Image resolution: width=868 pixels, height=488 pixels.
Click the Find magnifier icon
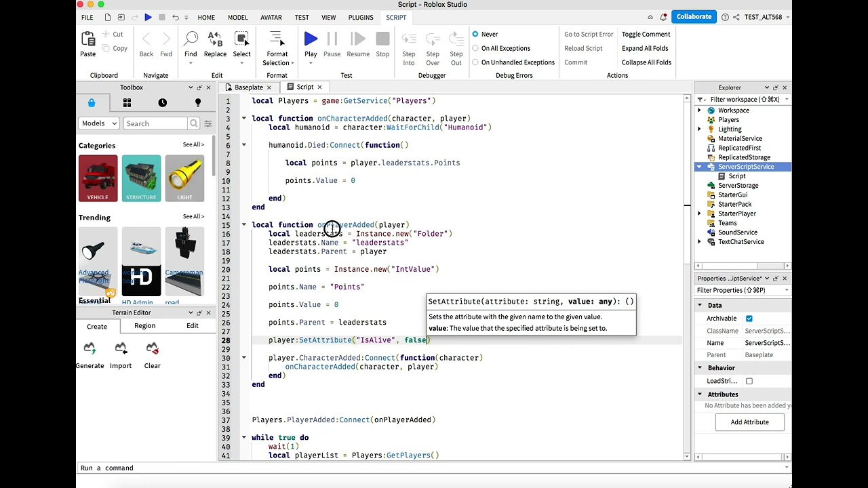coord(191,39)
